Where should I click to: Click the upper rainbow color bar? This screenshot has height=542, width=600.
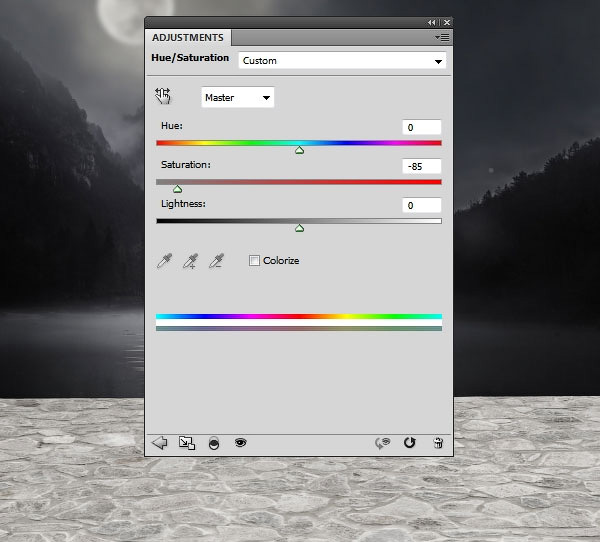(299, 317)
